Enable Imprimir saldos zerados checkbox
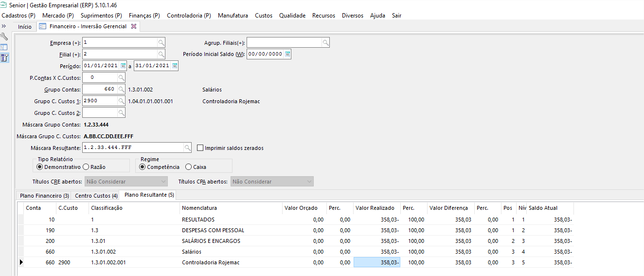 tap(200, 148)
